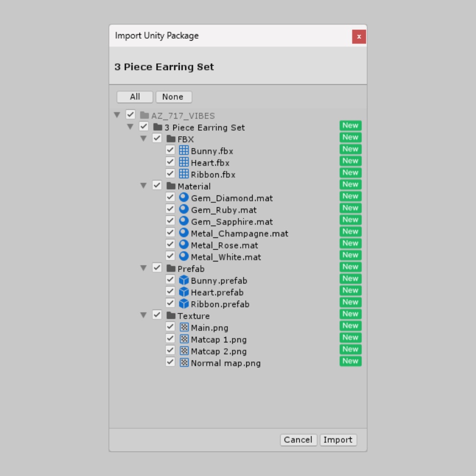The width and height of the screenshot is (476, 476).
Task: Click the Bunny.prefab blue cube icon
Action: [x=184, y=280]
